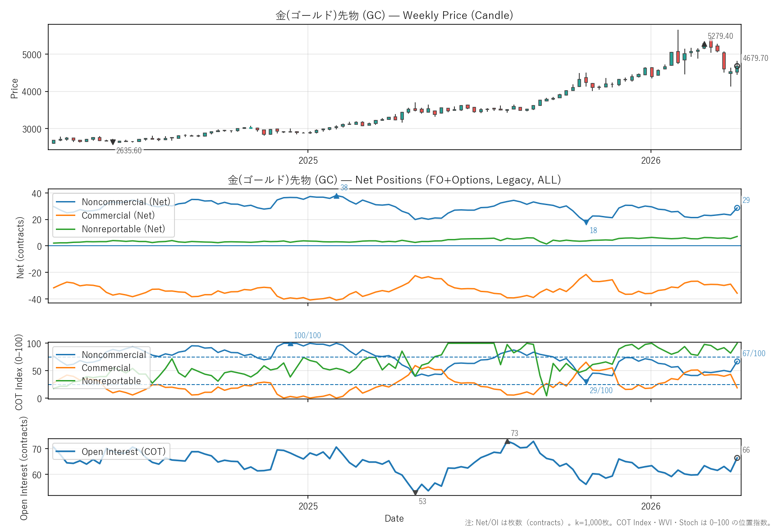Click the COT Index trough marker labeled 29/100
Screen dimensions: 779x532
click(586, 382)
